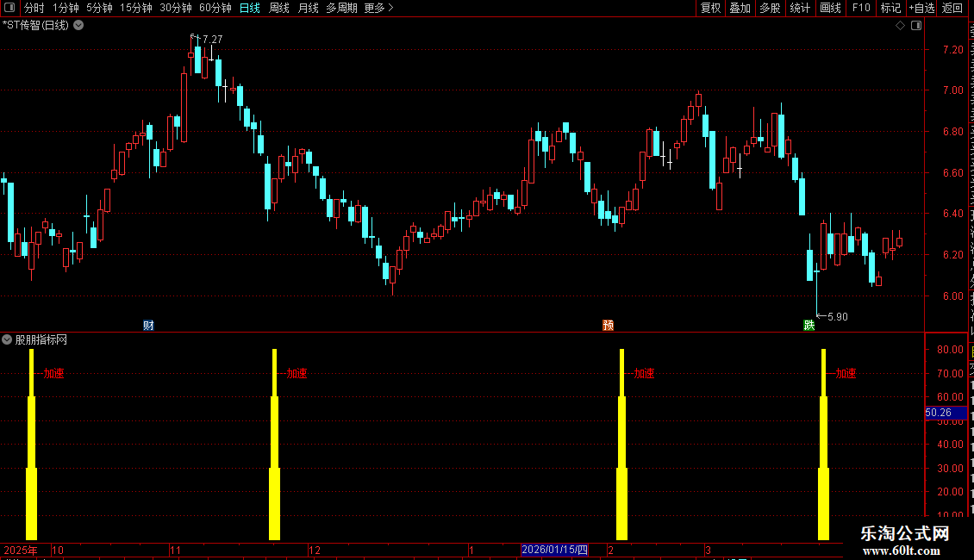Click the month 11 marker on time axis

tap(175, 550)
